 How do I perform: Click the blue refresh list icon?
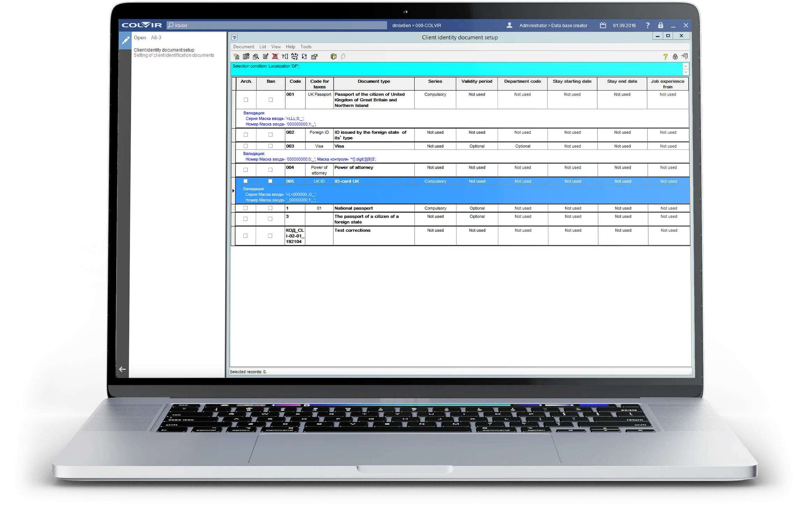304,57
